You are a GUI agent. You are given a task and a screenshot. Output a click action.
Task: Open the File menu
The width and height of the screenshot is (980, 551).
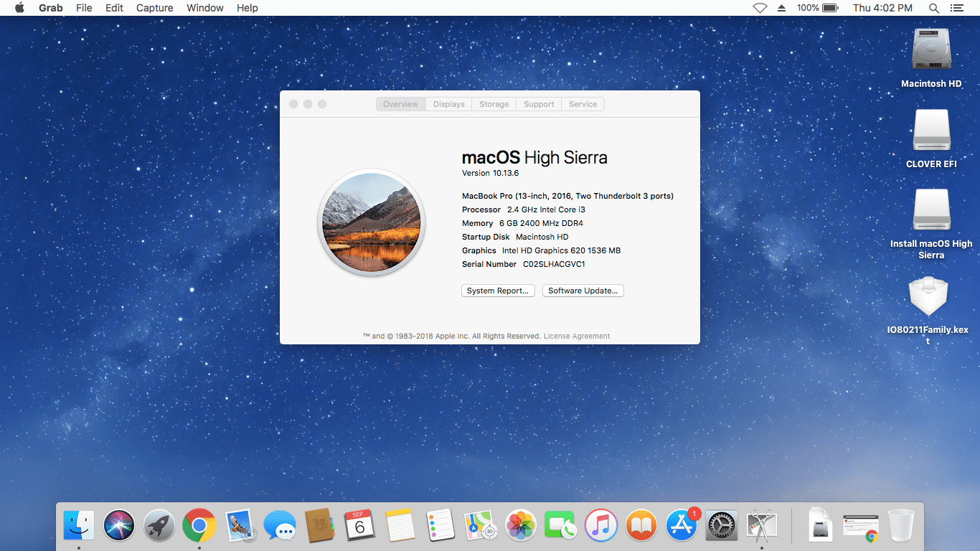84,8
